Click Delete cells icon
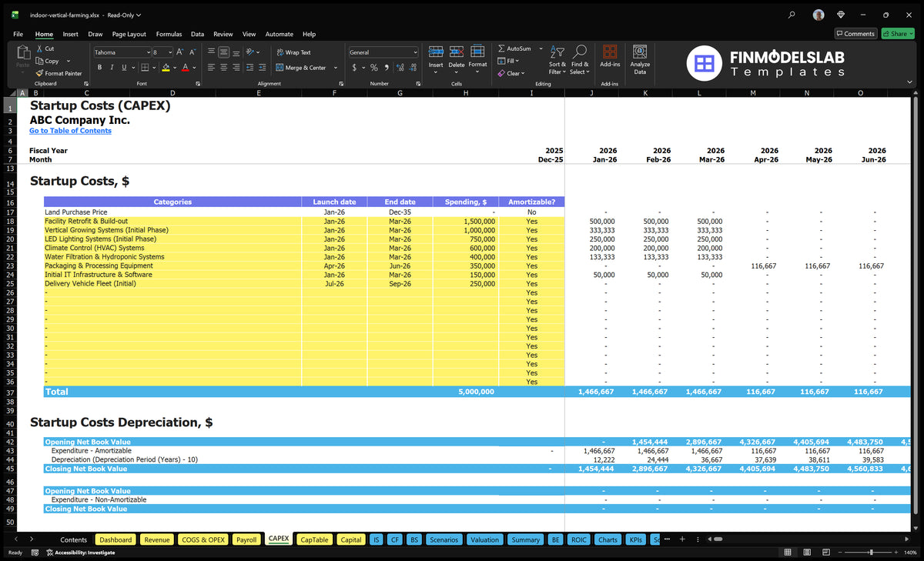The image size is (924, 561). point(457,52)
